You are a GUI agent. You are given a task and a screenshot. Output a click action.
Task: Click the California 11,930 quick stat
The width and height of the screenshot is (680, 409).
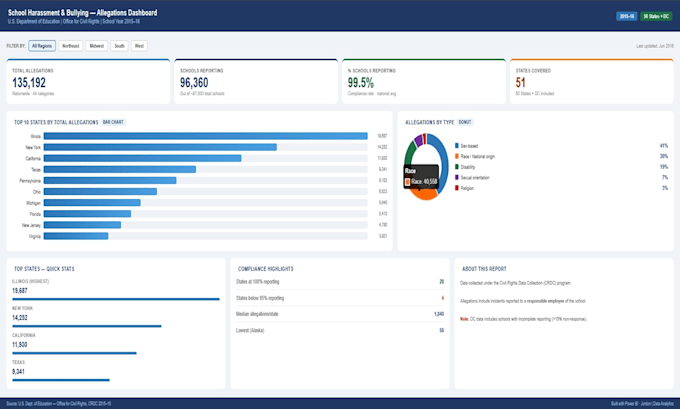pyautogui.click(x=20, y=344)
